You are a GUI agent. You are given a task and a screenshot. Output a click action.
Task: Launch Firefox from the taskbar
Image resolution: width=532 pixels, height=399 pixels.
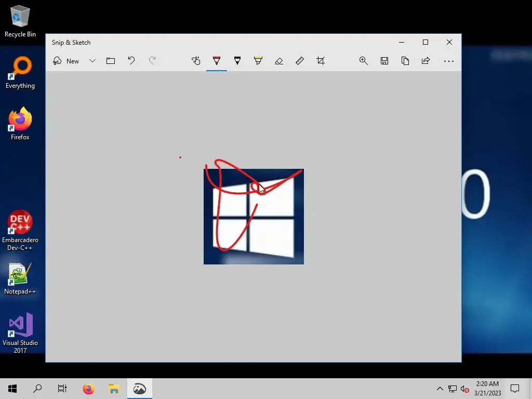click(x=88, y=389)
